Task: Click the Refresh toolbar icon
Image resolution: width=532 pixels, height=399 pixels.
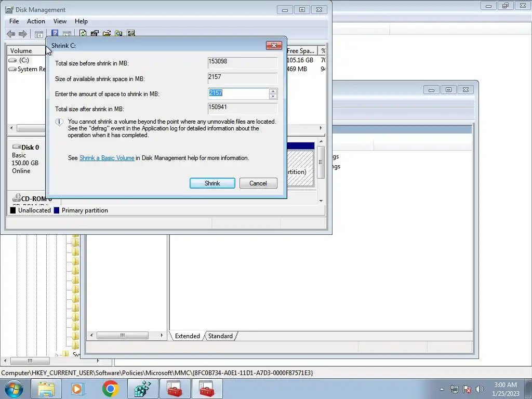Action: pyautogui.click(x=83, y=33)
